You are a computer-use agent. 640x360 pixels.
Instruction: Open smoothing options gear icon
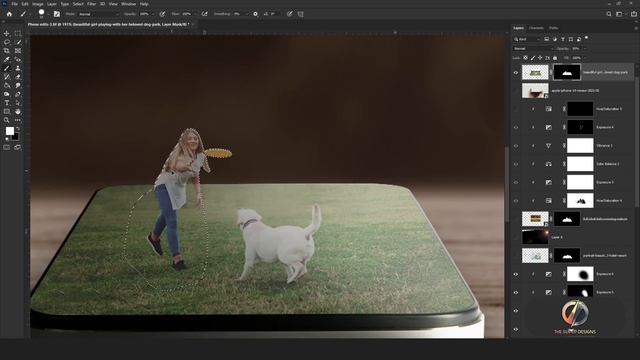(256, 14)
